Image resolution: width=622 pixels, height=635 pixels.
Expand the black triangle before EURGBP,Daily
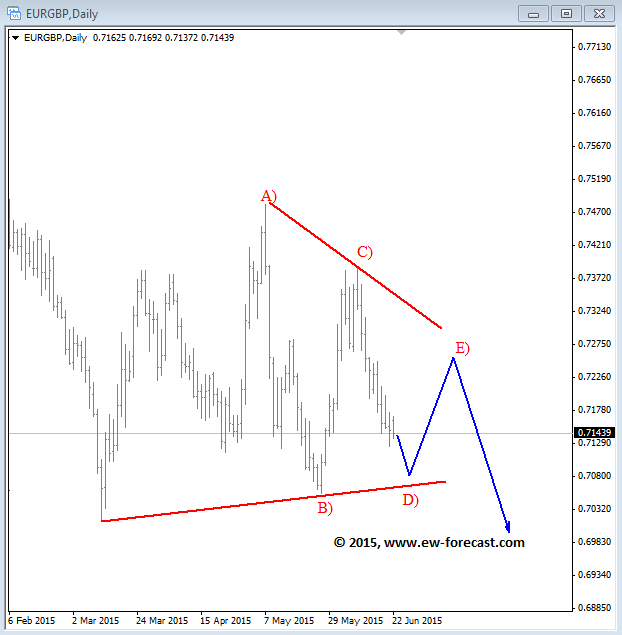click(15, 38)
